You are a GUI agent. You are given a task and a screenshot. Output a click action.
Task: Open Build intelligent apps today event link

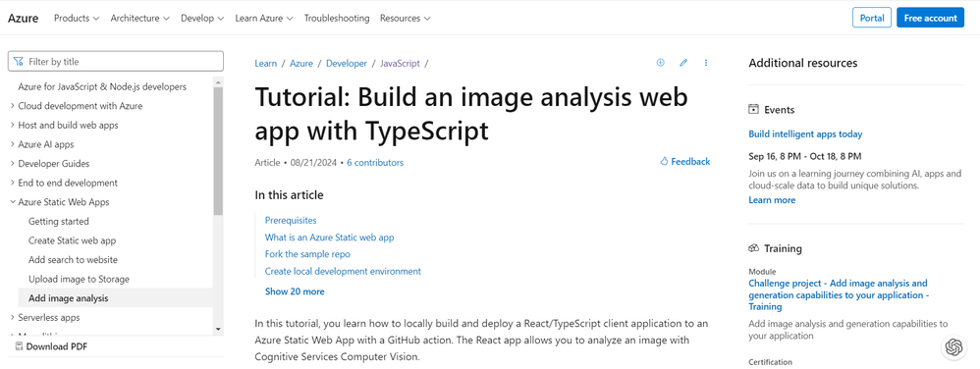coord(805,134)
